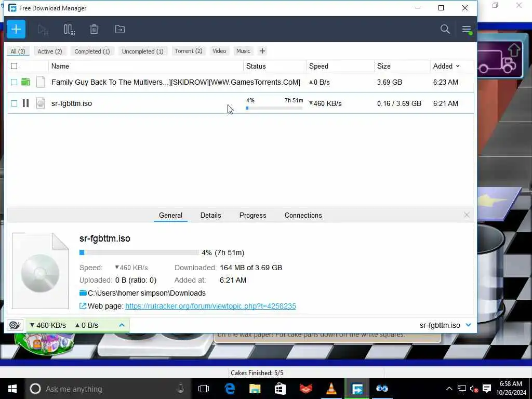Open the hamburger main menu
Screen dimensions: 532x399
467,30
